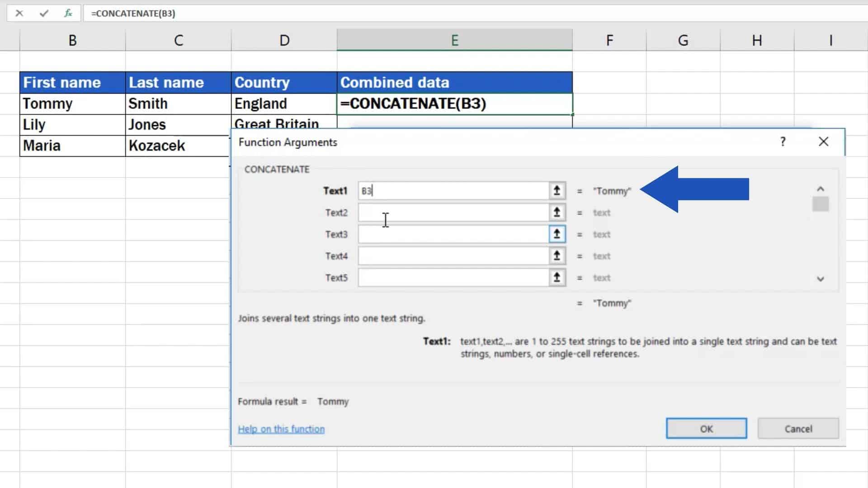Cancel formula entry using the X icon

[19, 13]
